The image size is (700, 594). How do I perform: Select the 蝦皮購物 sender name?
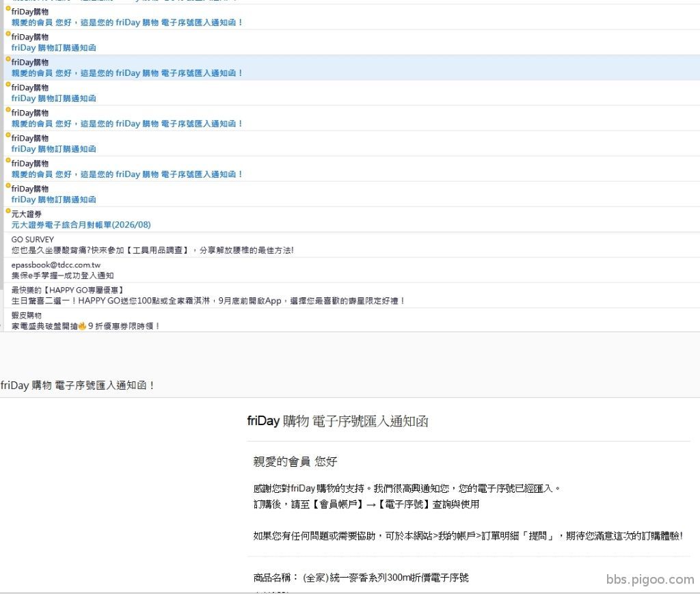pos(27,316)
